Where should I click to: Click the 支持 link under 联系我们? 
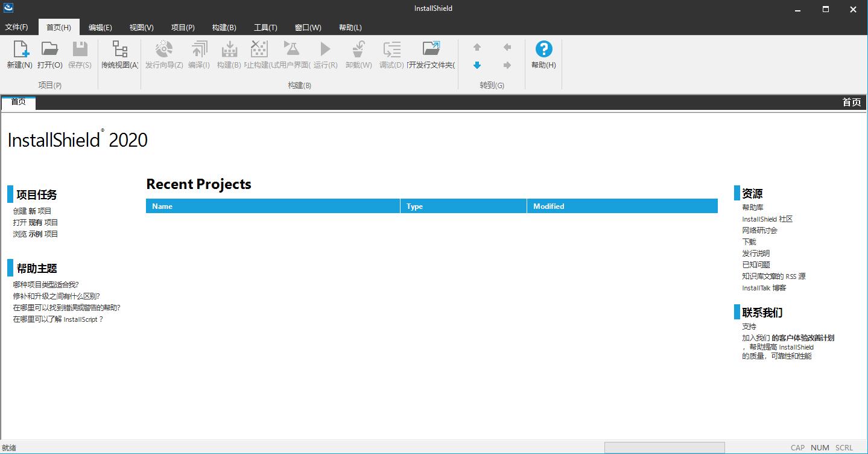(x=749, y=326)
